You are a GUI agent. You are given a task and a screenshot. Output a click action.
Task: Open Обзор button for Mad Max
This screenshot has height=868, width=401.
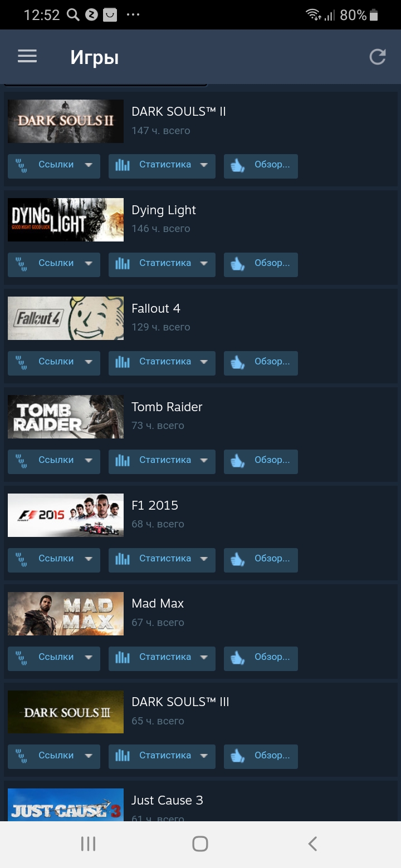(261, 658)
